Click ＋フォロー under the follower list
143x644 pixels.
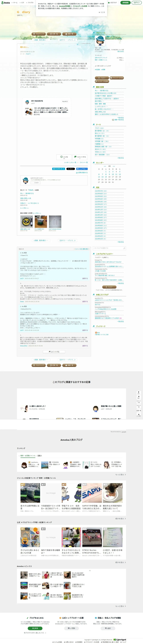(x=109, y=287)
